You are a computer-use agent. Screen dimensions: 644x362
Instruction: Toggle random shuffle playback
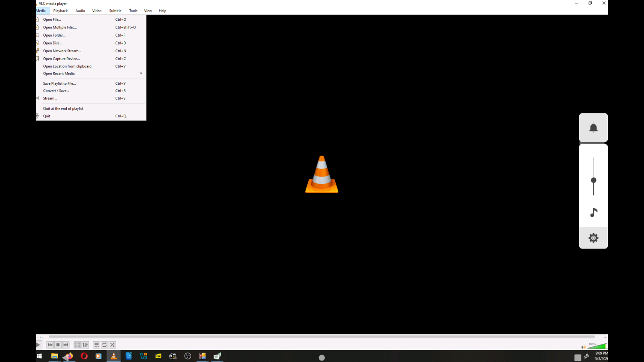[112, 345]
